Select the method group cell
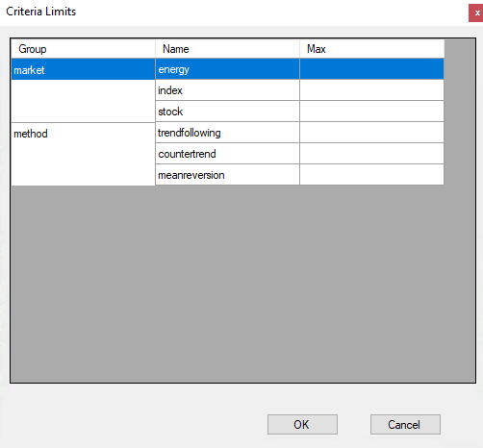483x448 pixels. 84,154
